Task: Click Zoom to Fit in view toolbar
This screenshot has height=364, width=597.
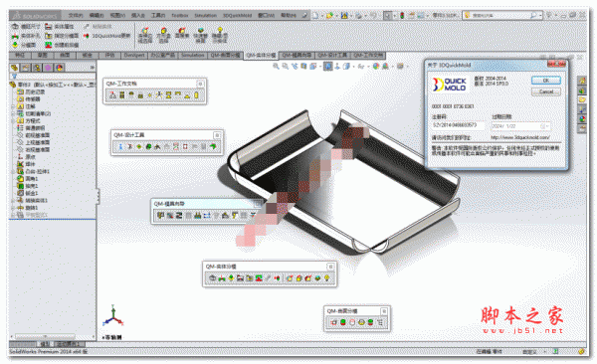Action: [276, 67]
